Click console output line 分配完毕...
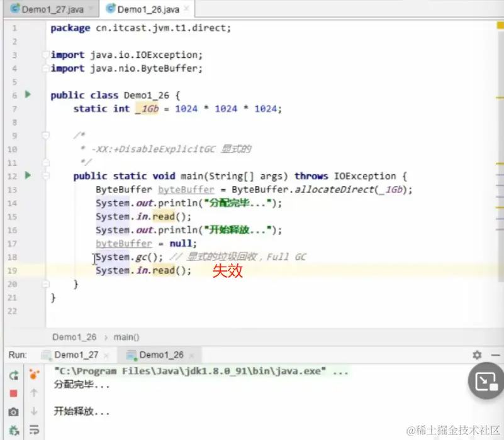This screenshot has width=504, height=440. click(82, 385)
